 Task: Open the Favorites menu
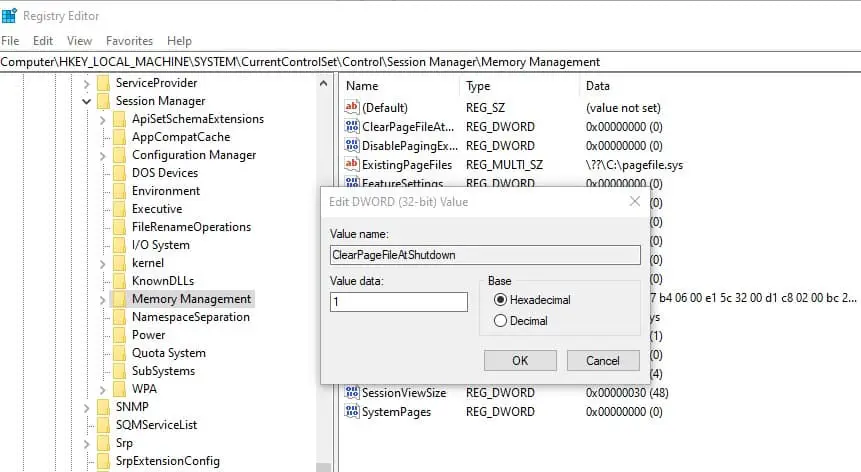[x=129, y=41]
